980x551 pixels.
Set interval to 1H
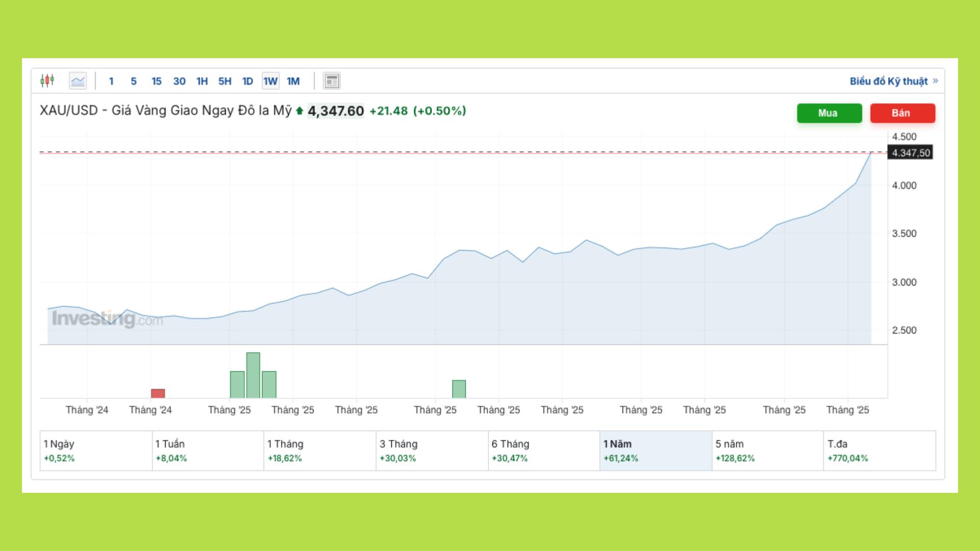(202, 81)
